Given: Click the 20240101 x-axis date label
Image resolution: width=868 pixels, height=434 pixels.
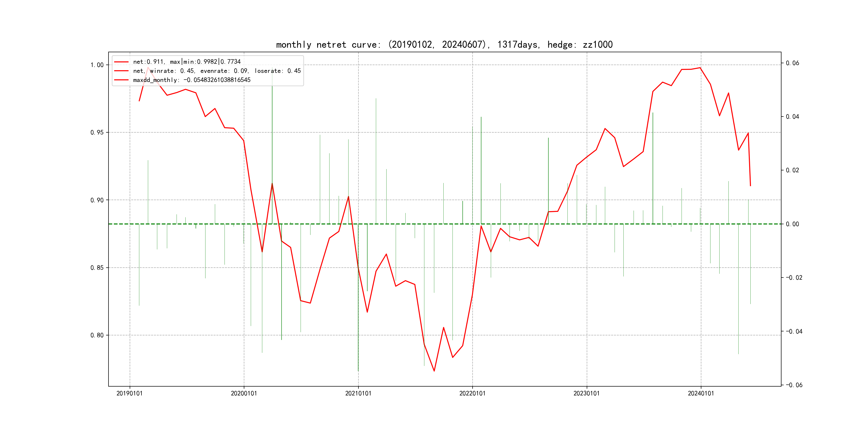Looking at the screenshot, I should 701,393.
